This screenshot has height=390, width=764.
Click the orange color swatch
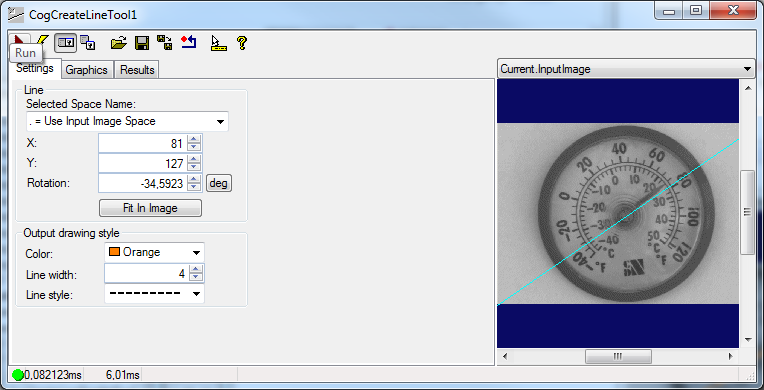[115, 252]
